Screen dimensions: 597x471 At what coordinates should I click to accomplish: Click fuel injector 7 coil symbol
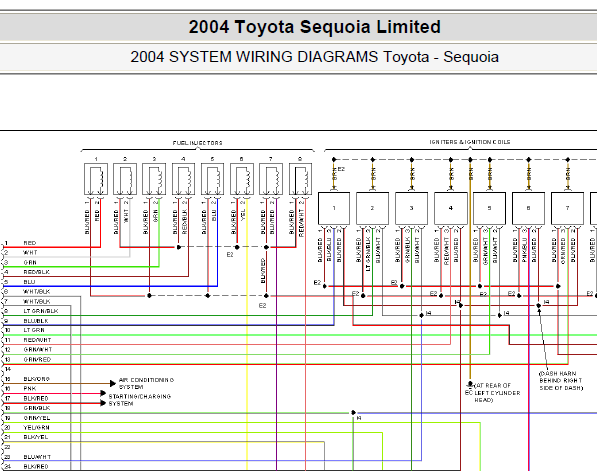271,179
